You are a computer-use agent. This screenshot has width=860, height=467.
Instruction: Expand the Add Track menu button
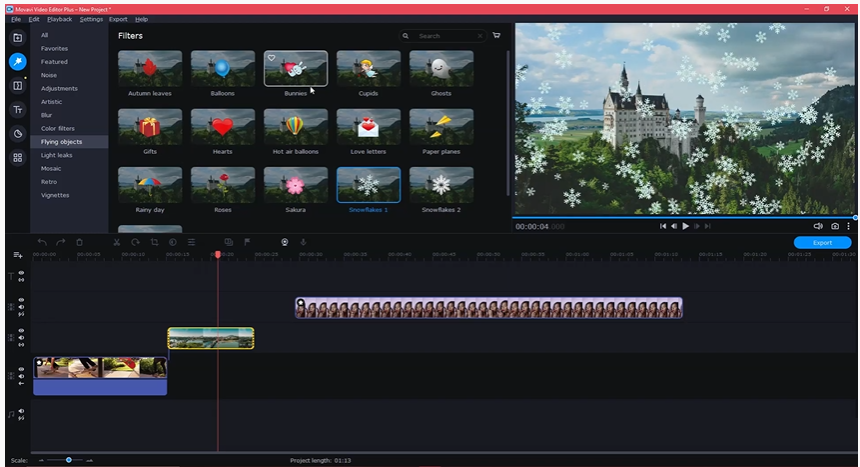click(x=17, y=256)
